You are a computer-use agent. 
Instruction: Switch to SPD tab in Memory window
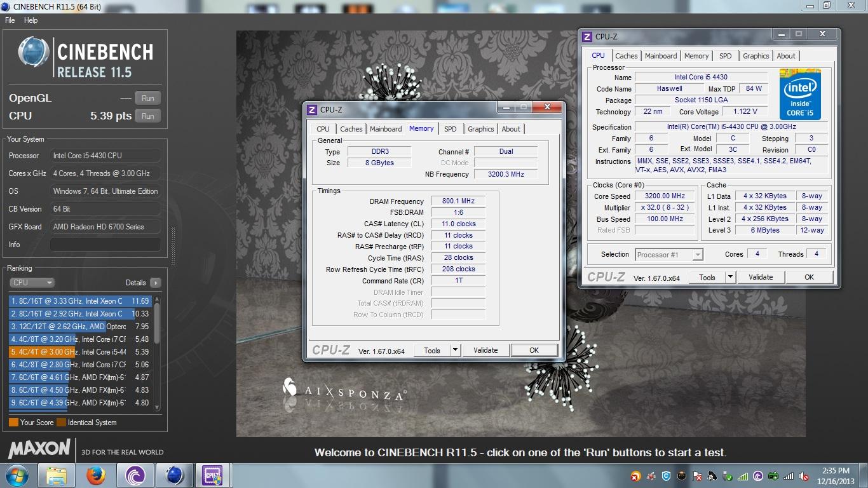point(451,129)
